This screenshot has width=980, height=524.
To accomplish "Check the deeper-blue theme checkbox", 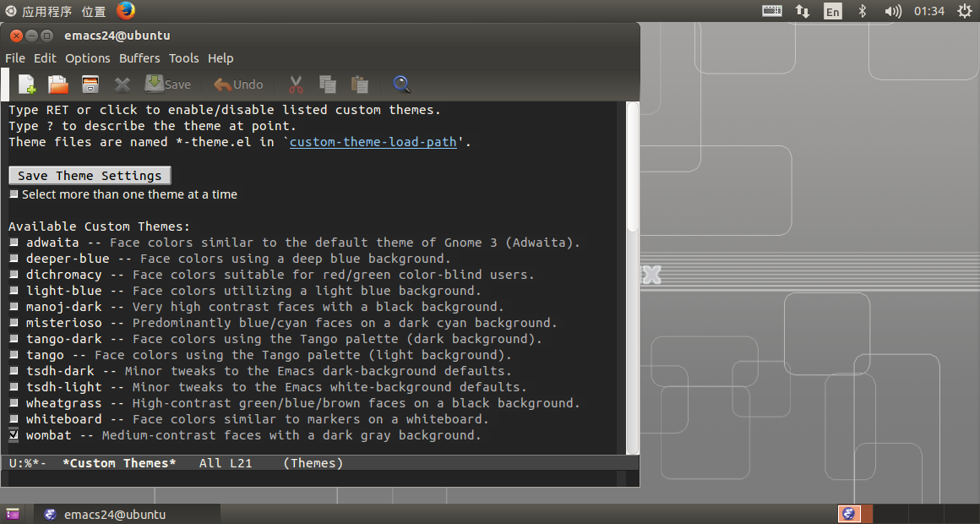I will pyautogui.click(x=14, y=259).
